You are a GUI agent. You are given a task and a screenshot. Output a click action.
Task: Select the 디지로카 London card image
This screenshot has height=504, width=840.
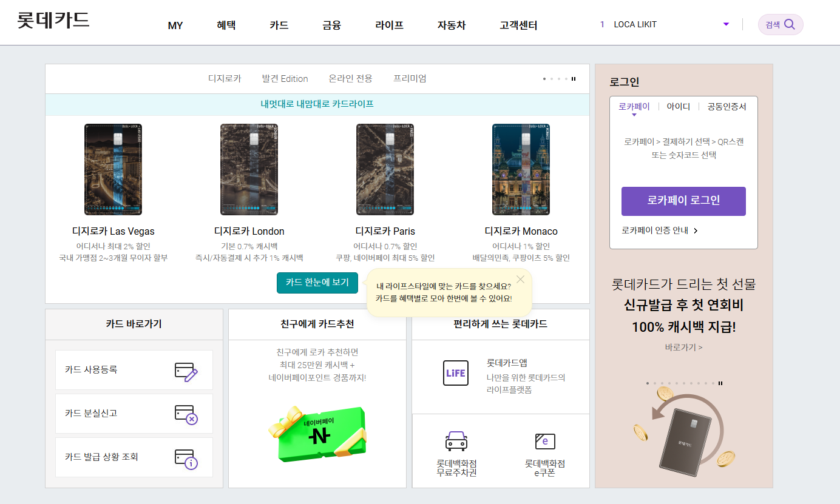[x=249, y=170]
